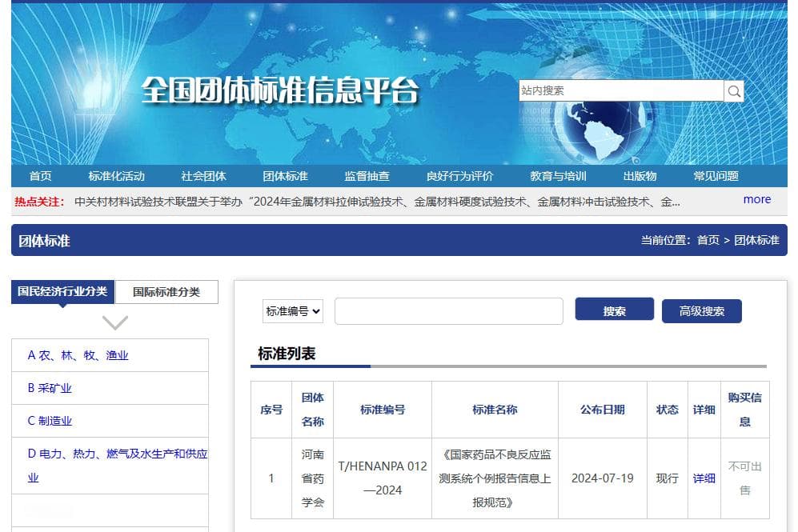Click the 公布日期 column header

603,410
